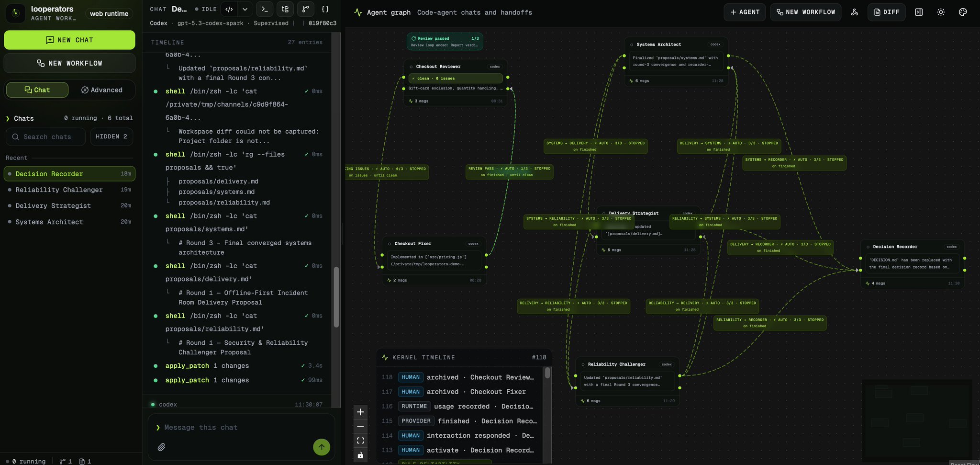Click the paperclip attach file icon
Viewport: 980px width, 465px height.
(161, 447)
